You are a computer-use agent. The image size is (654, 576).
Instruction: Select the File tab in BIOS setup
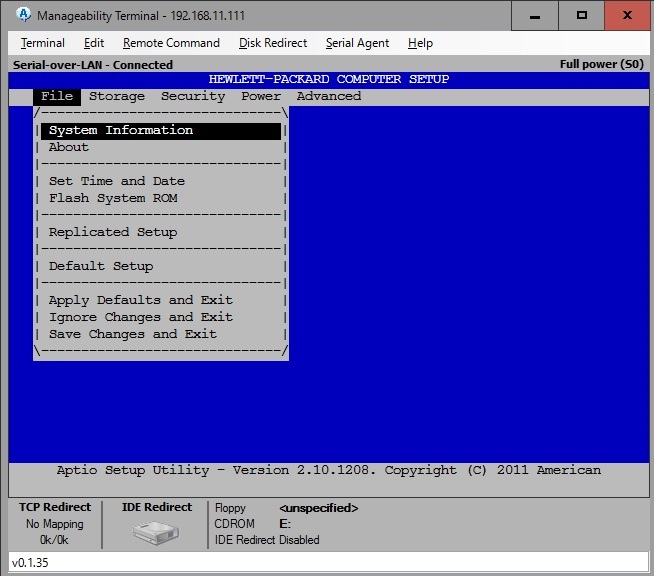point(57,96)
